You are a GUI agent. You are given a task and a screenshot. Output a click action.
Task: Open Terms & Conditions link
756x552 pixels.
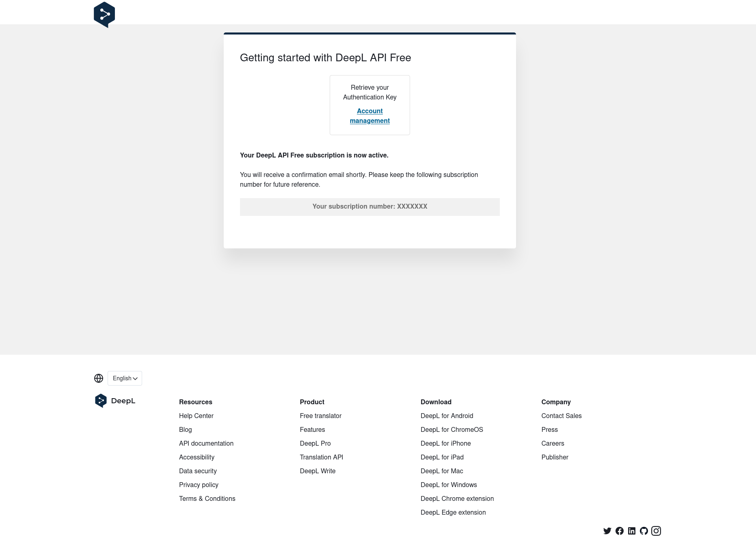pyautogui.click(x=207, y=498)
